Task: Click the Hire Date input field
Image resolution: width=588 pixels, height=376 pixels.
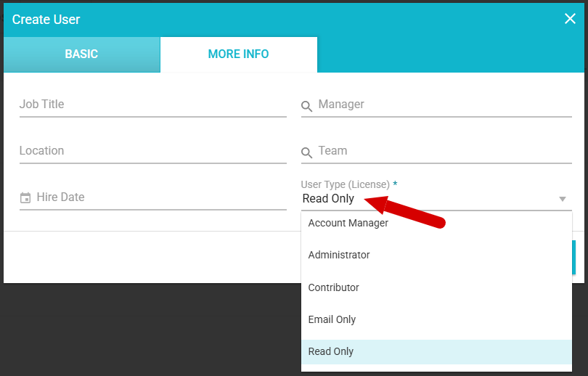Action: coord(160,197)
